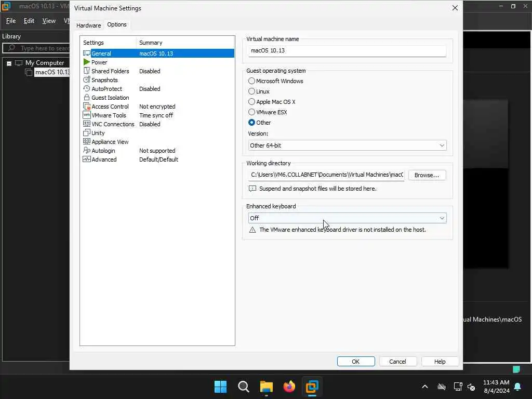
Task: Click the muted volume tray icon
Action: coord(471,387)
